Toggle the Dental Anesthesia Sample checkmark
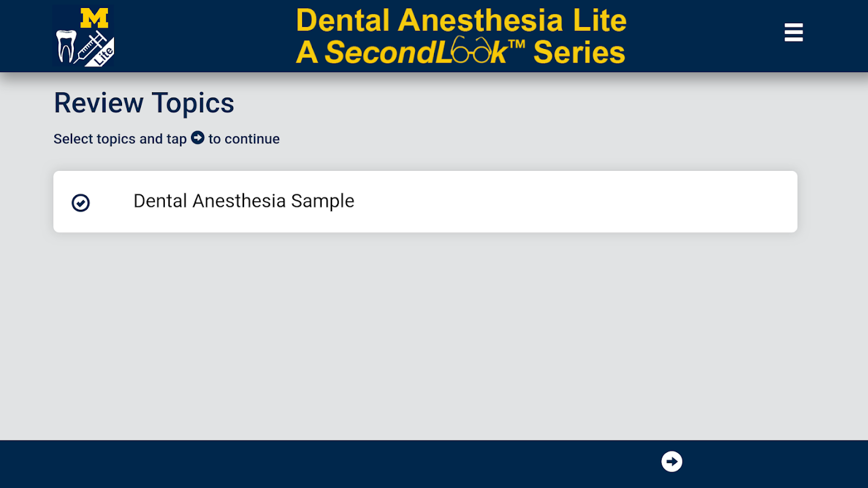Screen dimensions: 868x488 tap(81, 203)
